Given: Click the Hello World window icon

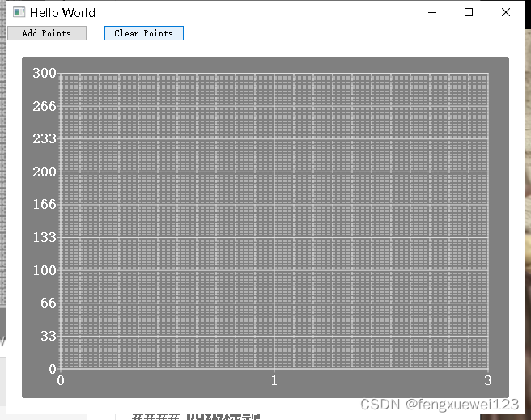Looking at the screenshot, I should click(19, 12).
